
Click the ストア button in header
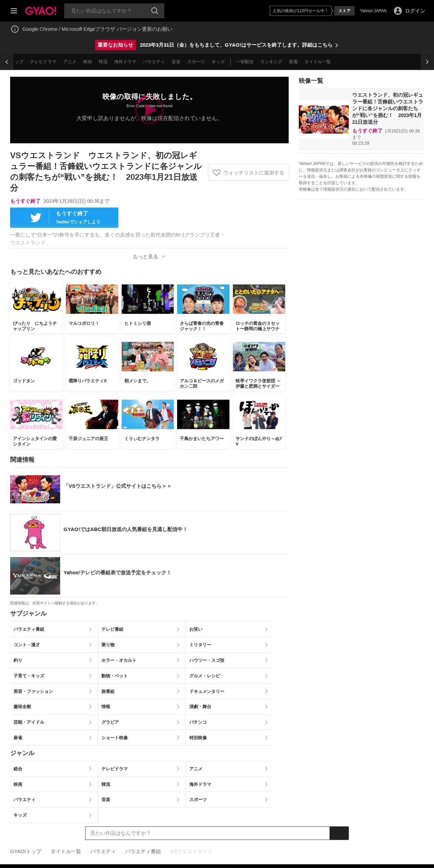pos(344,11)
